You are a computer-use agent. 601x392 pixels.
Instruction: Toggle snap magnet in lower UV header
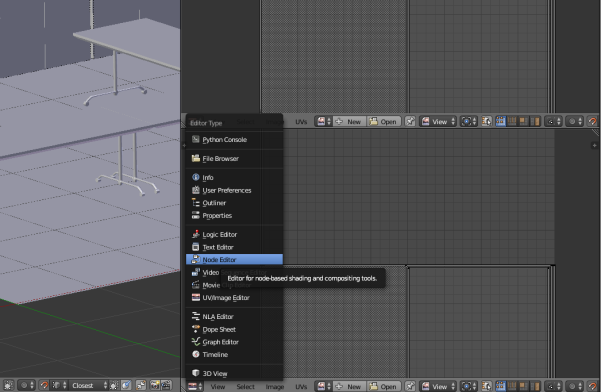[593, 386]
